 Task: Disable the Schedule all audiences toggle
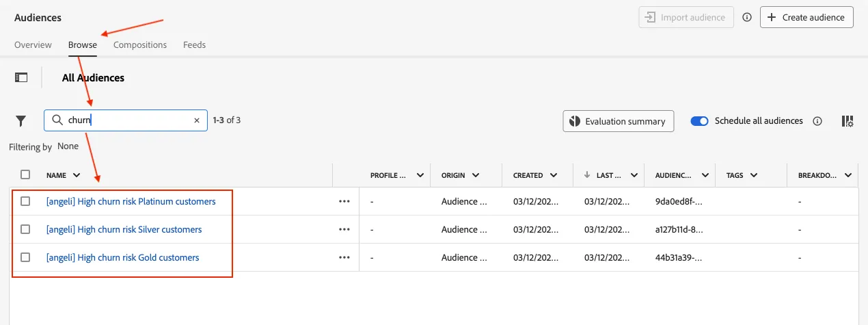(x=699, y=121)
